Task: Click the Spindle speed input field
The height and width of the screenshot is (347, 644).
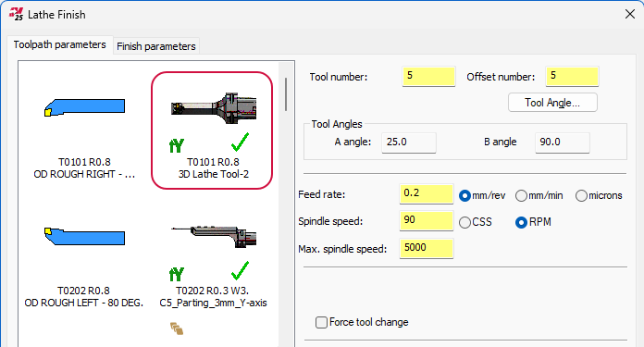Action: (x=426, y=220)
